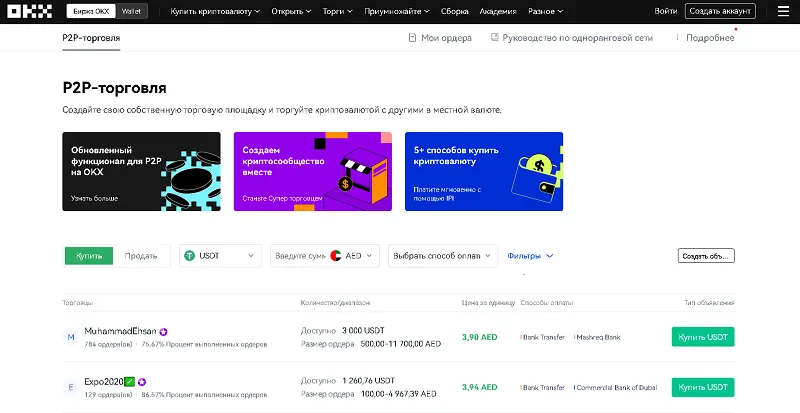This screenshot has height=413, width=800.
Task: Expand the Купить криптовалюту menu
Action: click(x=215, y=11)
